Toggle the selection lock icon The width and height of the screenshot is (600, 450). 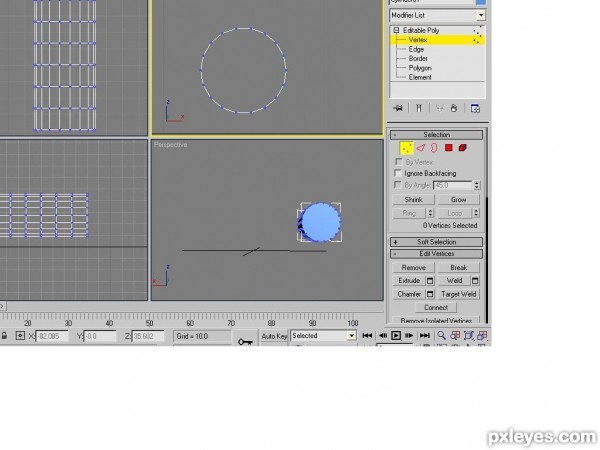coord(4,336)
